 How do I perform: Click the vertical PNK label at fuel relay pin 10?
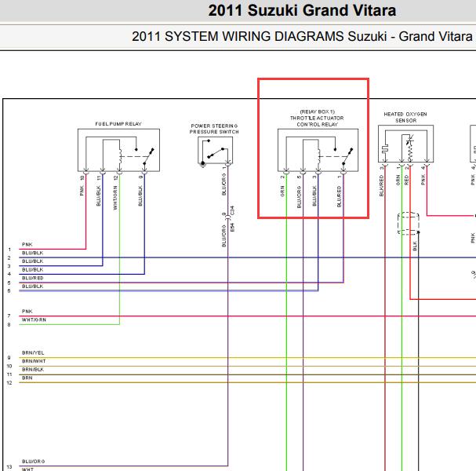point(82,191)
